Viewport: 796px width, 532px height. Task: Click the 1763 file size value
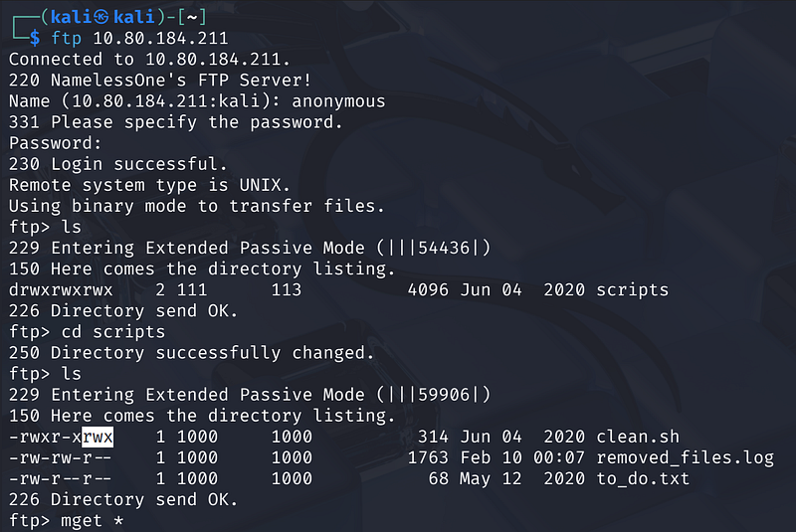pos(428,457)
